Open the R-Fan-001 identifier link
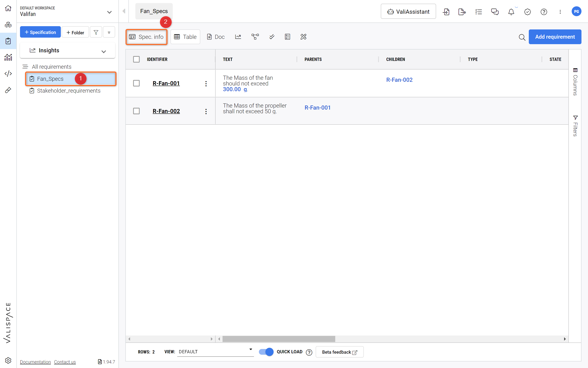588x368 pixels. point(166,83)
